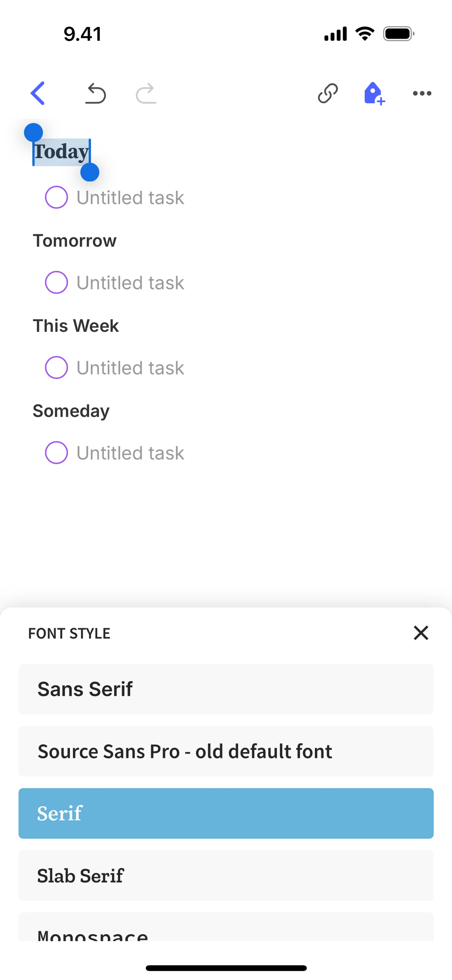Screen dimensions: 452x980
Task: Select the Sans Serif font option
Action: (226, 689)
